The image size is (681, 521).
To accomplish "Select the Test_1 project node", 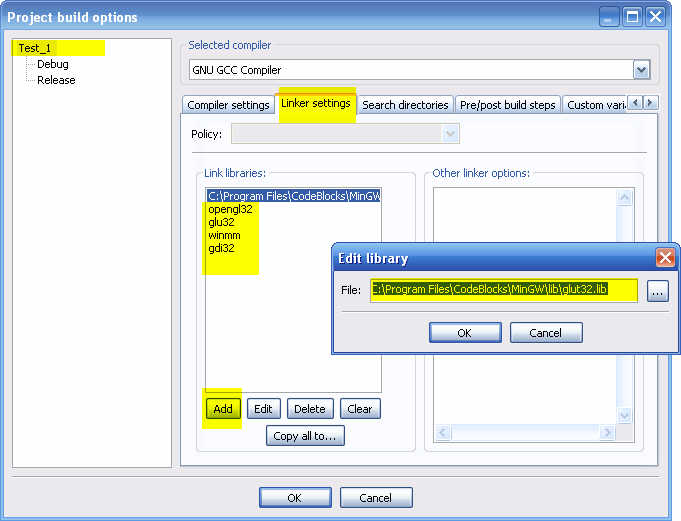I will point(34,48).
